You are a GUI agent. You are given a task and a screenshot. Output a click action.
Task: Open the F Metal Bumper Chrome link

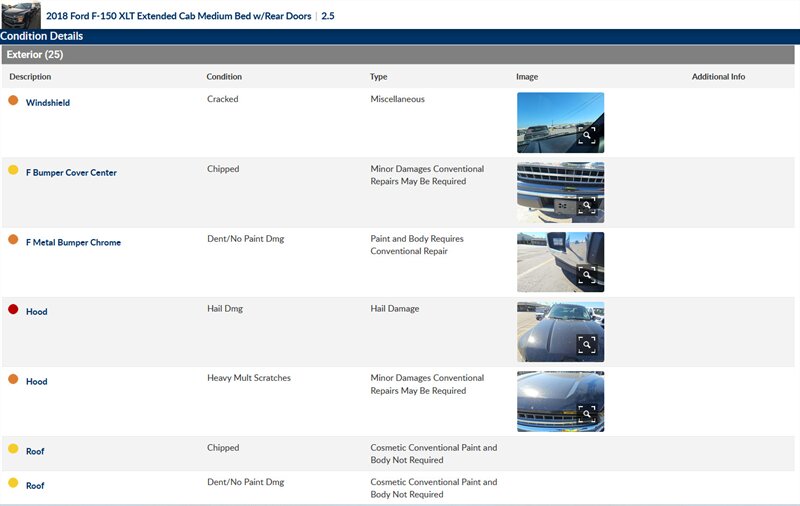pyautogui.click(x=73, y=243)
